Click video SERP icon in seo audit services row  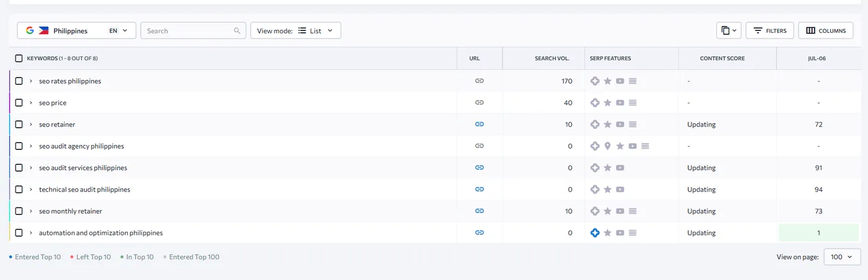pyautogui.click(x=620, y=168)
